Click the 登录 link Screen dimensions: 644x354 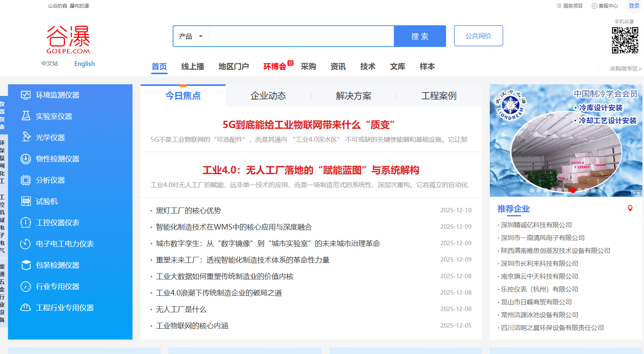click(x=634, y=6)
